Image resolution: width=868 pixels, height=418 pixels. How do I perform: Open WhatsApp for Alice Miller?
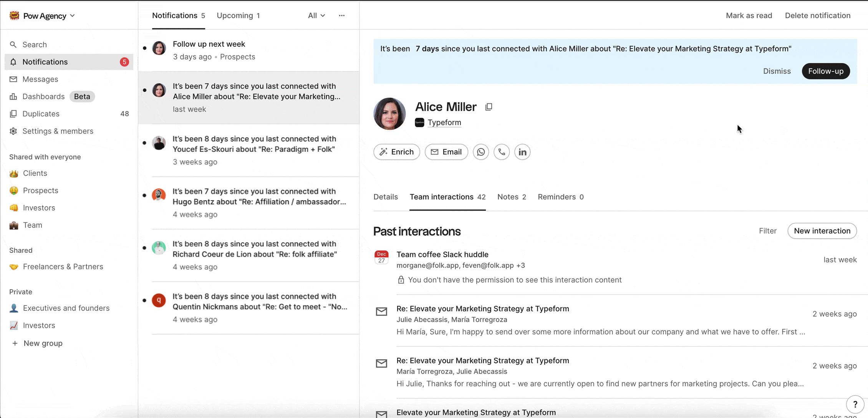[x=481, y=152]
